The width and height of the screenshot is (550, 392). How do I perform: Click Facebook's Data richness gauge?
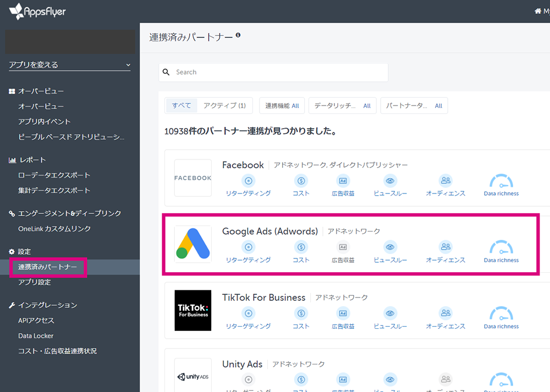pyautogui.click(x=501, y=181)
